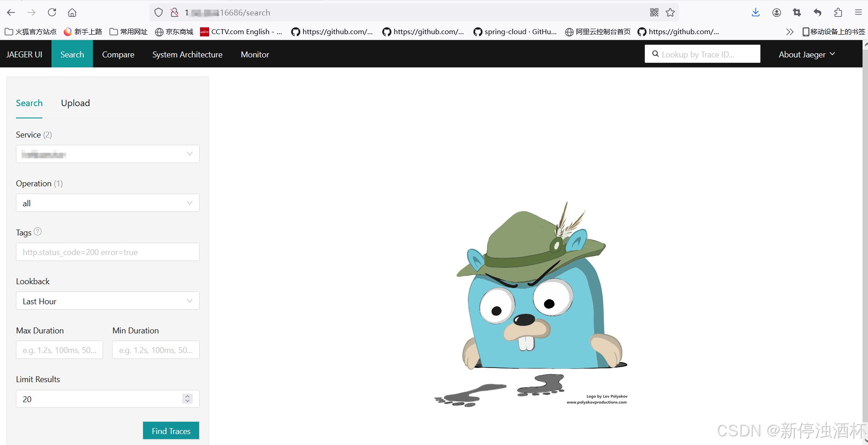Click the bookmark star icon in address bar
This screenshot has height=445, width=868.
670,12
